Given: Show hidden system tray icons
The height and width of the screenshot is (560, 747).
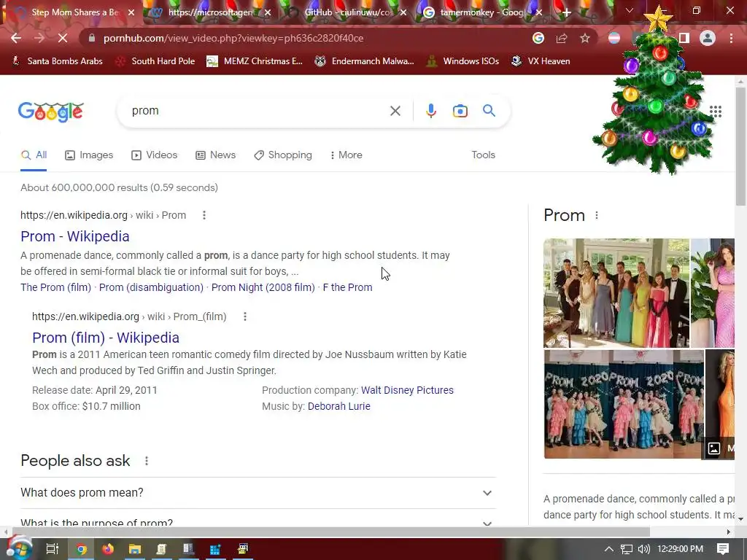Looking at the screenshot, I should pyautogui.click(x=609, y=549).
